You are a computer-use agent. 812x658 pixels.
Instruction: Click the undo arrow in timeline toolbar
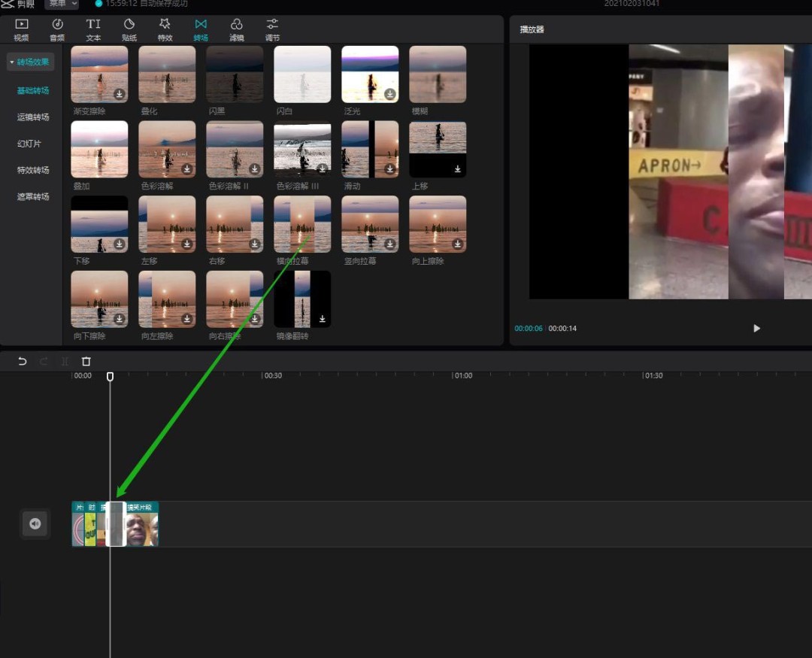pos(23,362)
